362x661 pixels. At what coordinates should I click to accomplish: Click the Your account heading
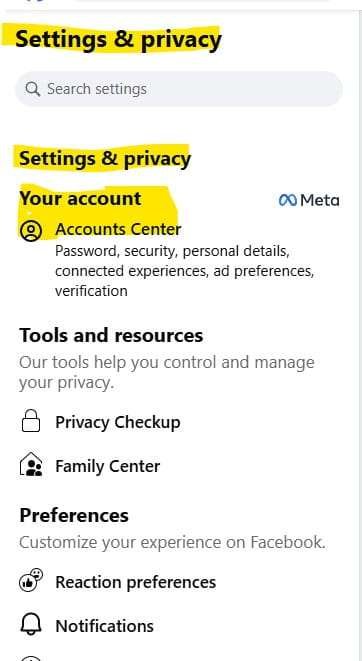click(80, 199)
